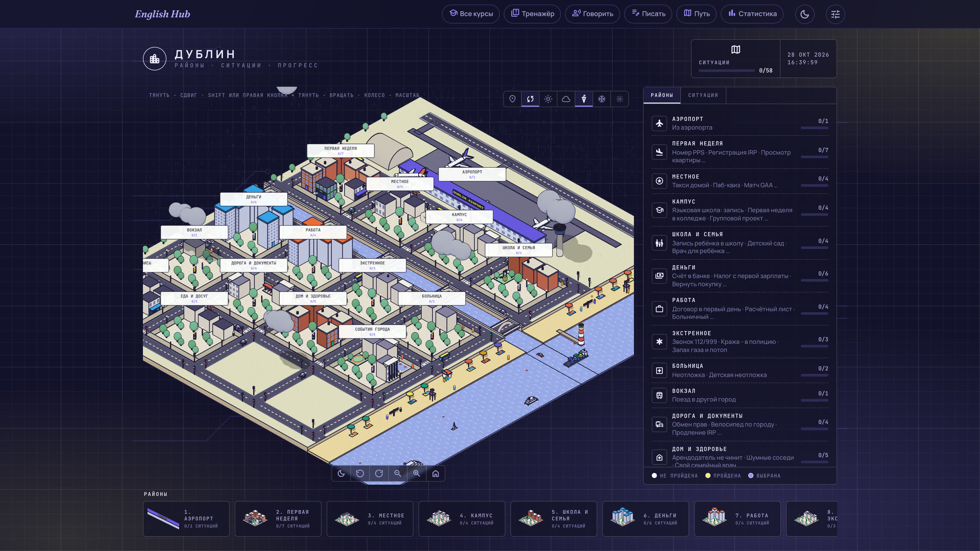Select Кампус district row
The height and width of the screenshot is (551, 980).
click(x=740, y=210)
